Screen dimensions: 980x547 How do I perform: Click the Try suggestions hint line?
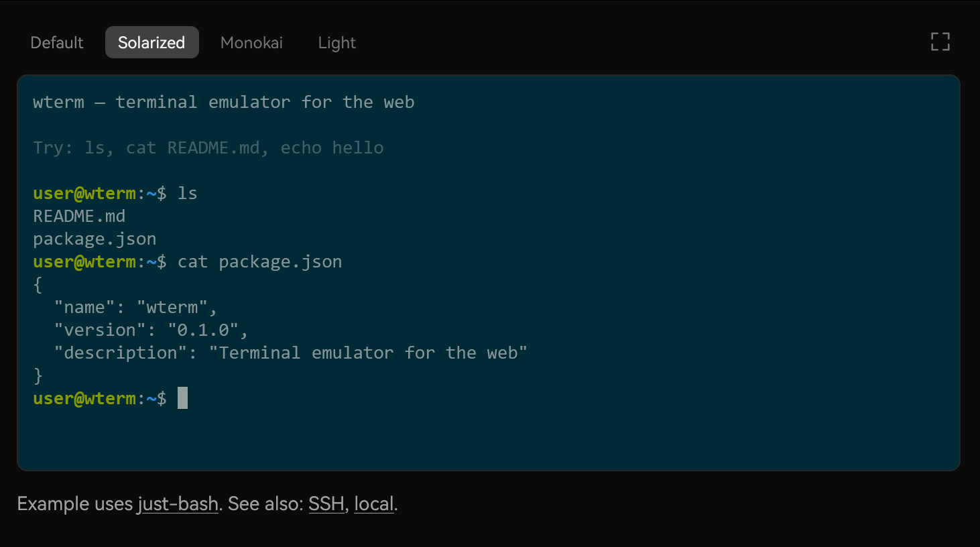pyautogui.click(x=208, y=147)
